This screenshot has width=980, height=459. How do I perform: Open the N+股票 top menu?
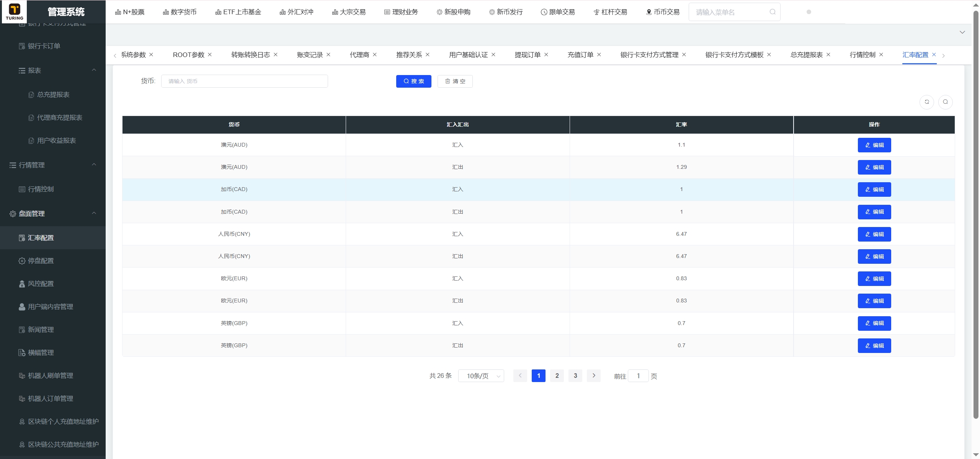tap(130, 12)
